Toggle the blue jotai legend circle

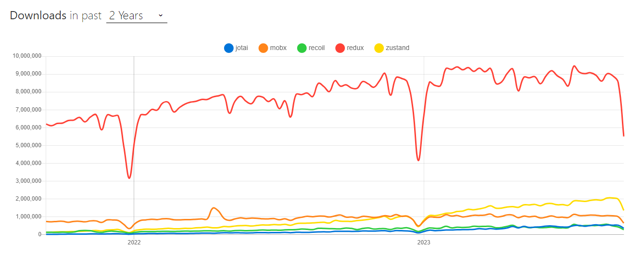coord(229,48)
